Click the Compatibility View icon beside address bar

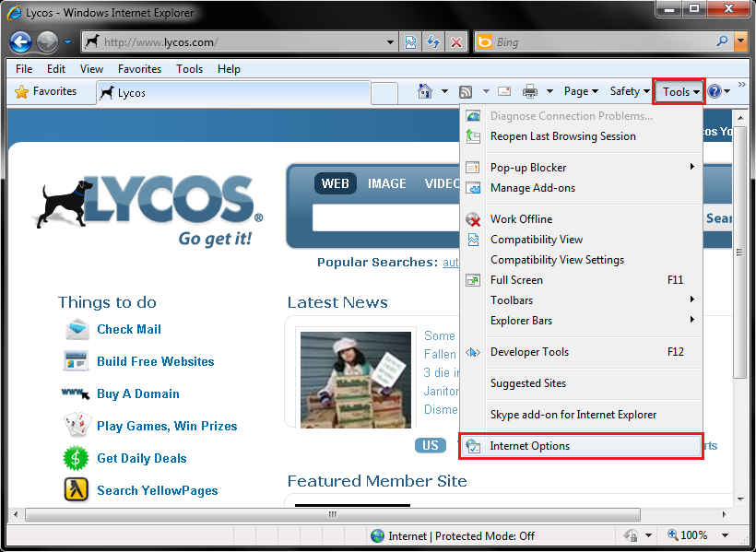411,42
